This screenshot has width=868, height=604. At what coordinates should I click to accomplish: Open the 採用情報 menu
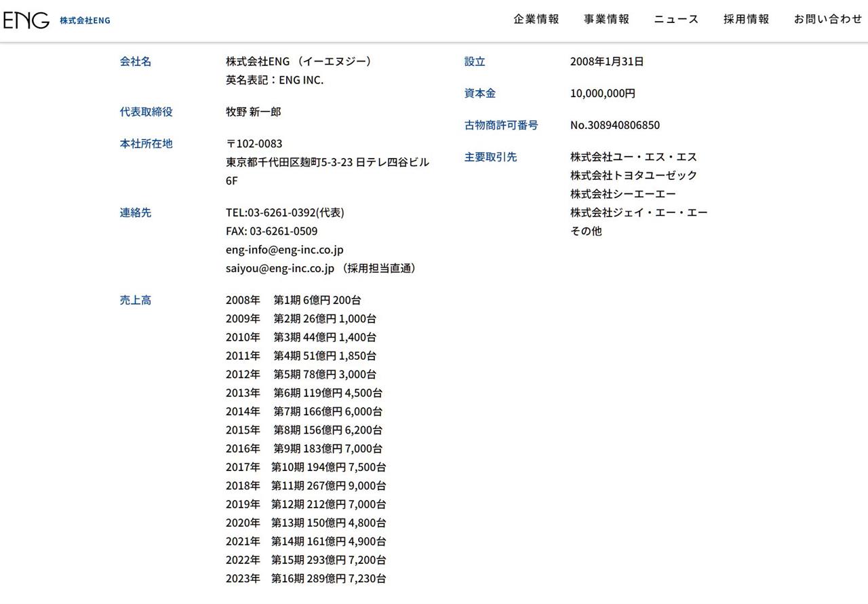(x=746, y=19)
